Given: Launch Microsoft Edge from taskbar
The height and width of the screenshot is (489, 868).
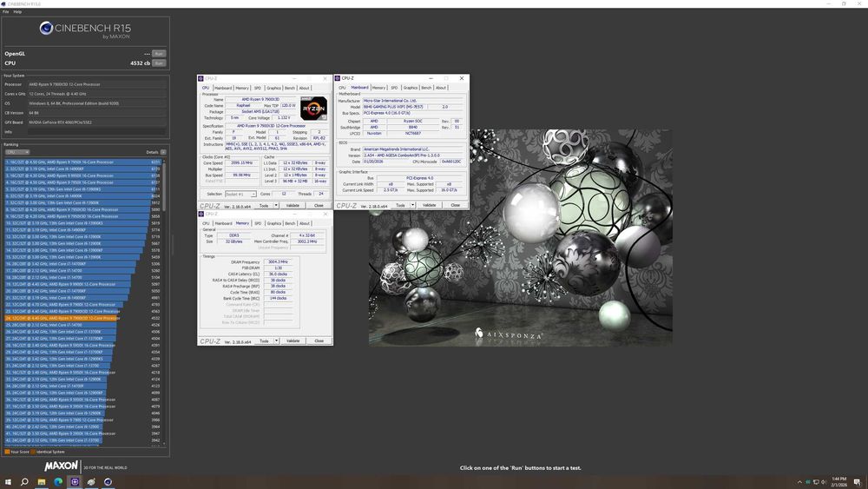Looking at the screenshot, I should (58, 482).
